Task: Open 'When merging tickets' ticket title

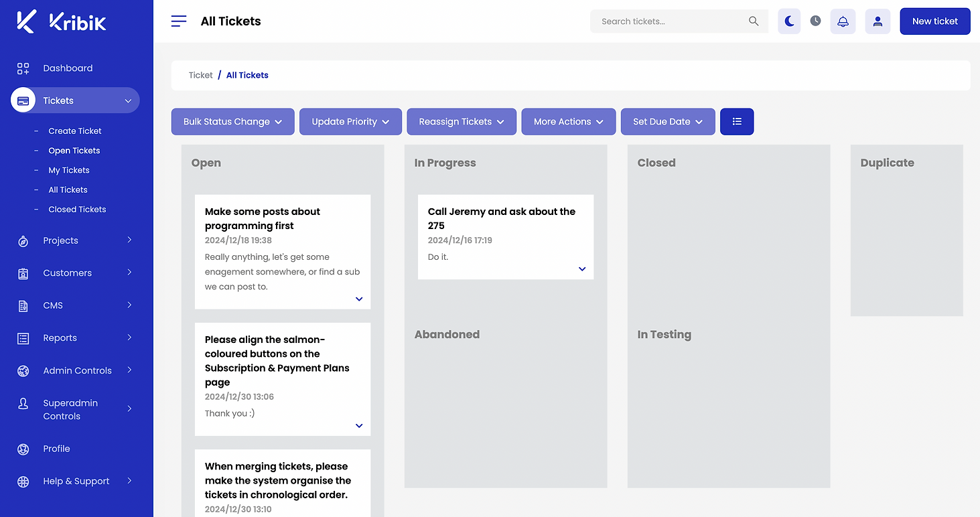Action: tap(278, 480)
